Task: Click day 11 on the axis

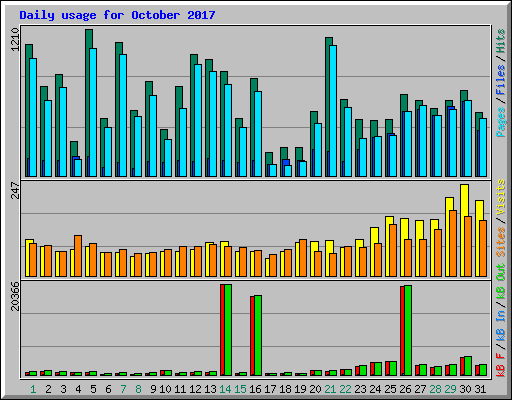Action: click(180, 389)
